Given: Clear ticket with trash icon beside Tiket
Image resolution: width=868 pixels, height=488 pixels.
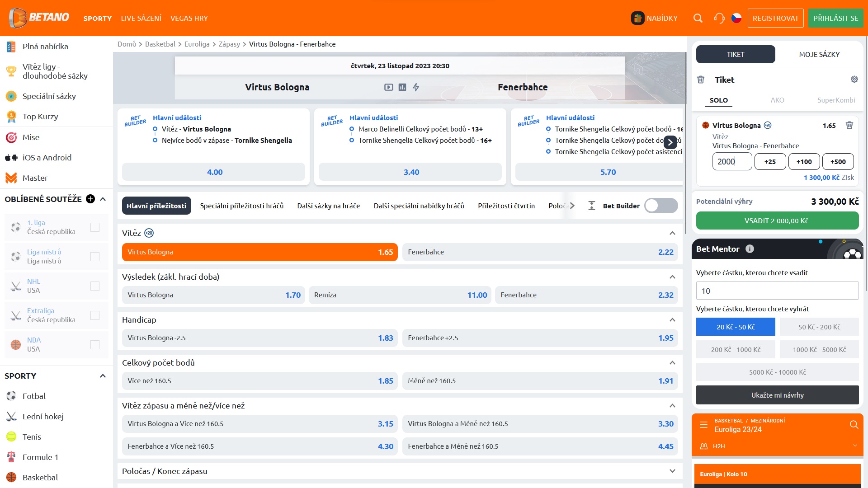Looking at the screenshot, I should [701, 80].
